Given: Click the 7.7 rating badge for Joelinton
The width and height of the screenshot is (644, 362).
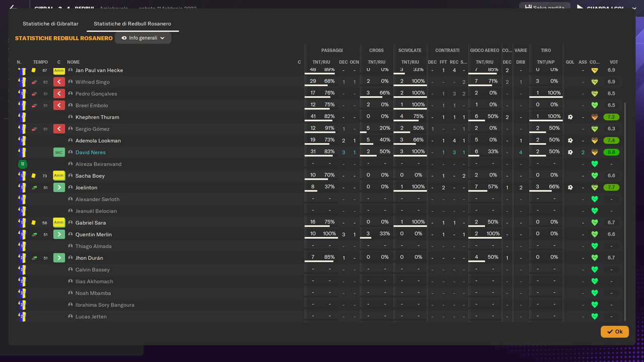Looking at the screenshot, I should [x=611, y=188].
